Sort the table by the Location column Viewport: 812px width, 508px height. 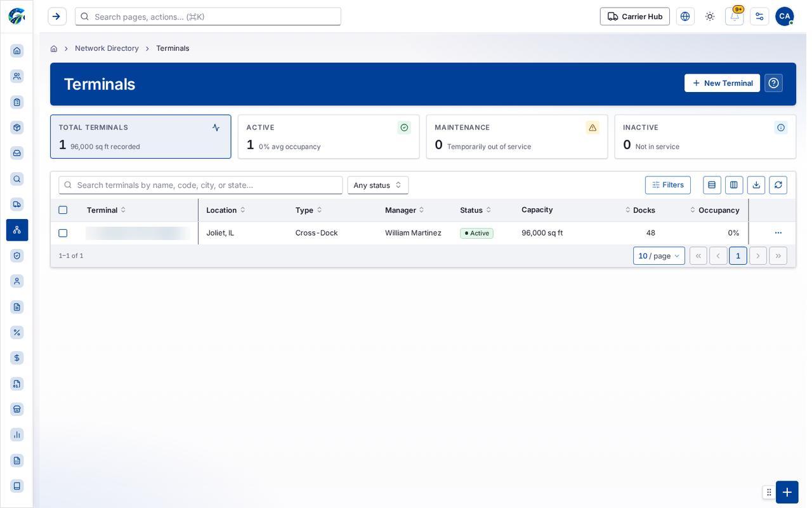pyautogui.click(x=226, y=210)
